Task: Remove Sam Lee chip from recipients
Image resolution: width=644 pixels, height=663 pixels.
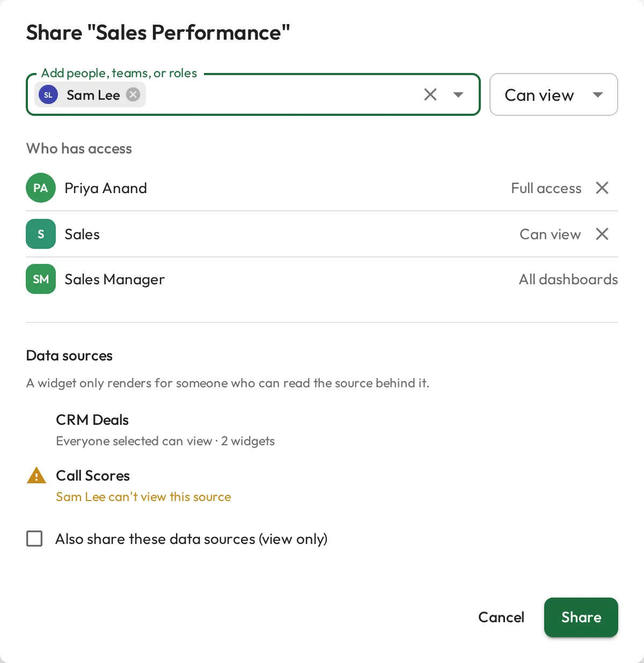Action: pyautogui.click(x=133, y=95)
